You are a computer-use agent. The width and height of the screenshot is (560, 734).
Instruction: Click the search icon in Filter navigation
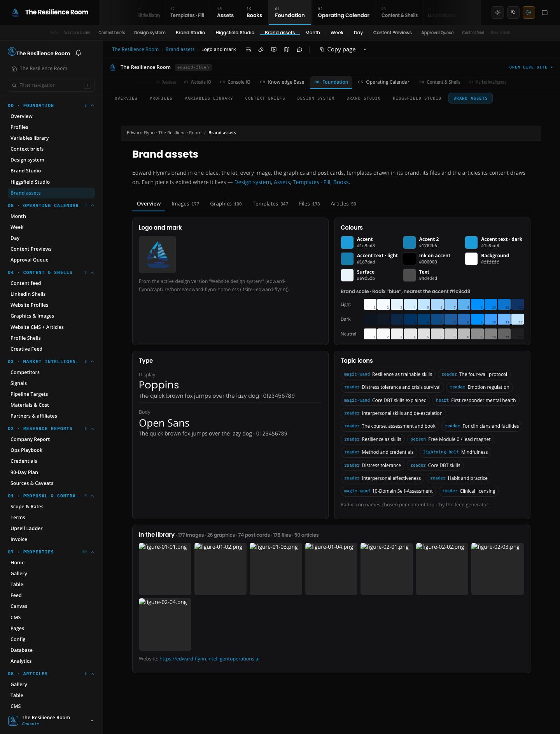[14, 85]
